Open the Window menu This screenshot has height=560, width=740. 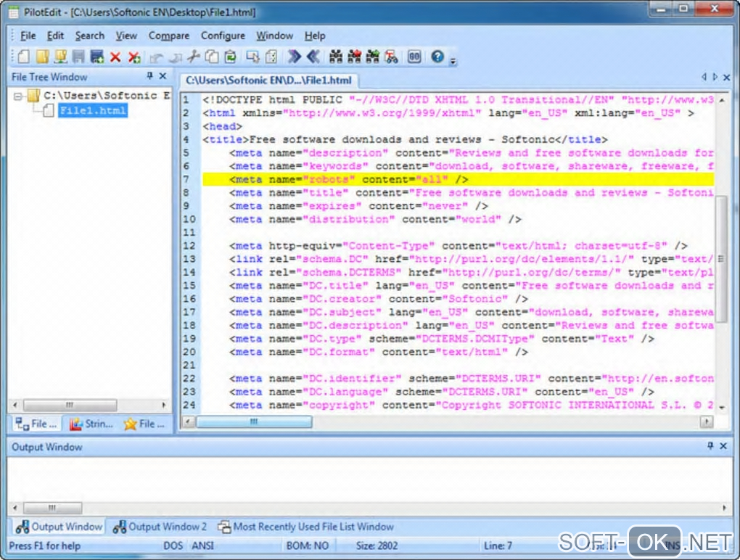[x=275, y=36]
